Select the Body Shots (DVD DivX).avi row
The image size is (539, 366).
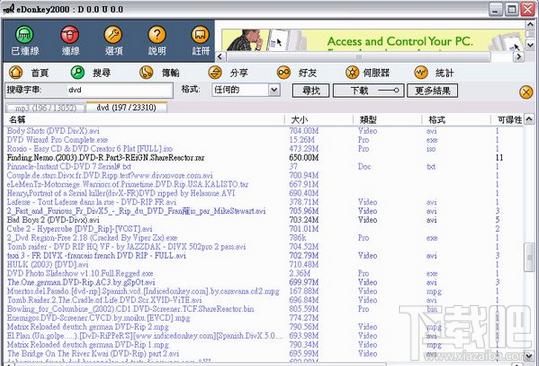[x=265, y=131]
